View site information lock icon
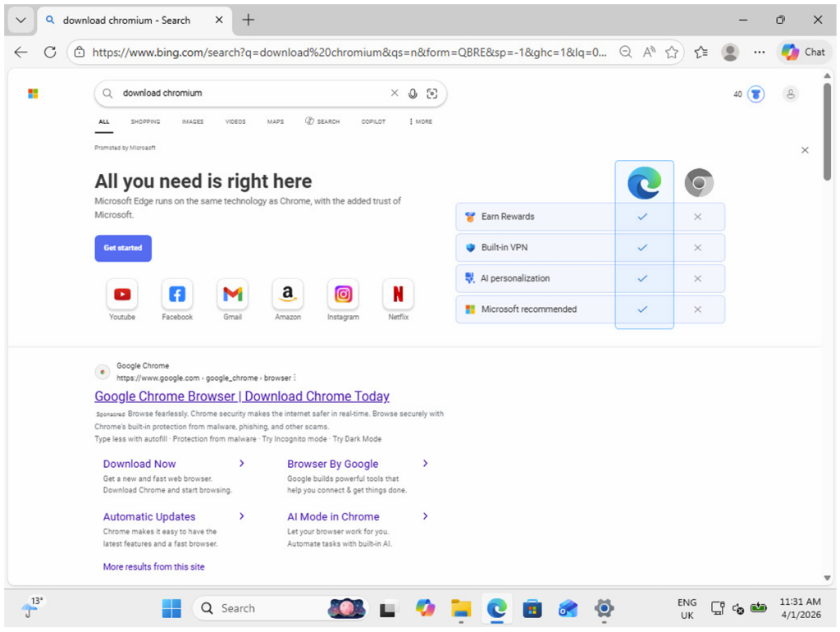Screen dimensions: 840x632 [x=80, y=52]
